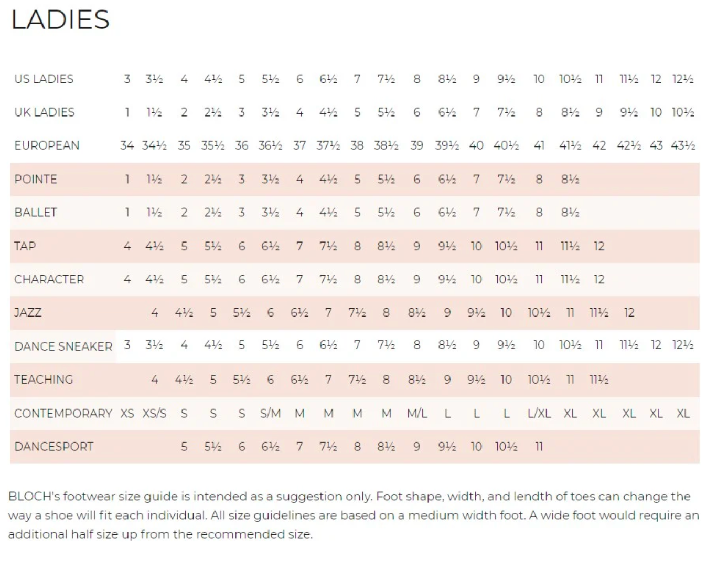Click the LADIES heading
Image resolution: width=728 pixels, height=568 pixels.
pos(60,20)
